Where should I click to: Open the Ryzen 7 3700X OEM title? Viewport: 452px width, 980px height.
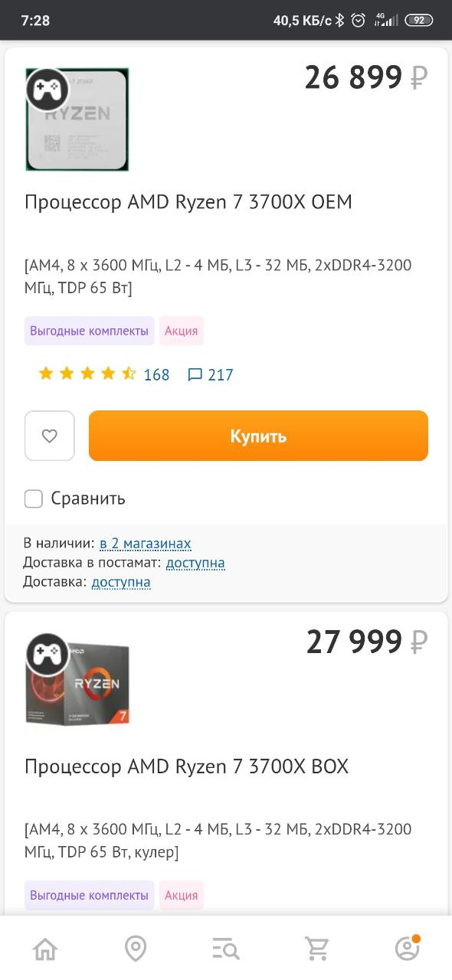coord(188,202)
